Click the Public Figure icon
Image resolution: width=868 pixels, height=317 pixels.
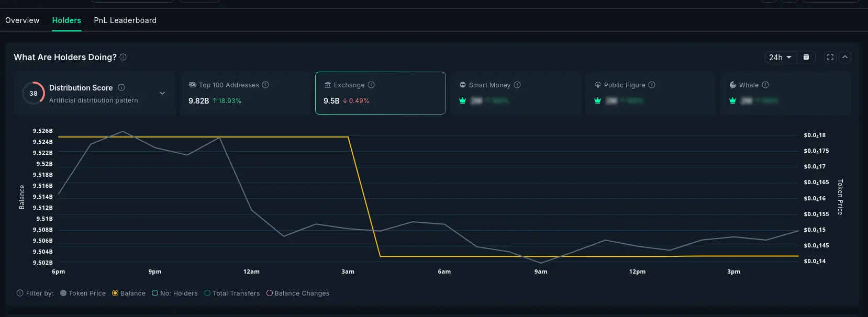click(598, 85)
